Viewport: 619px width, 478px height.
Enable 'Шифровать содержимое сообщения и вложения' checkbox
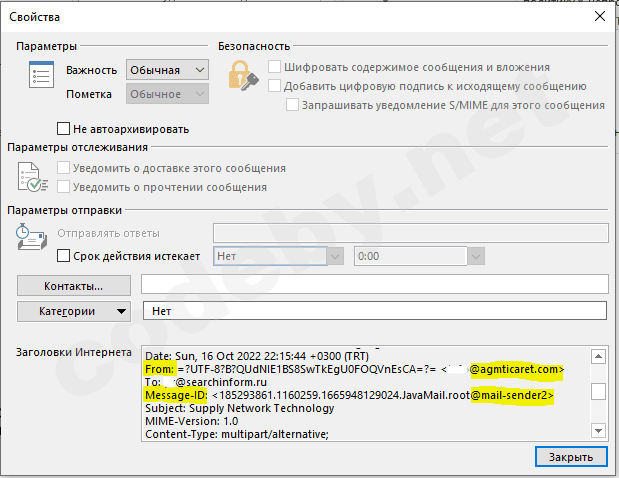(x=274, y=67)
